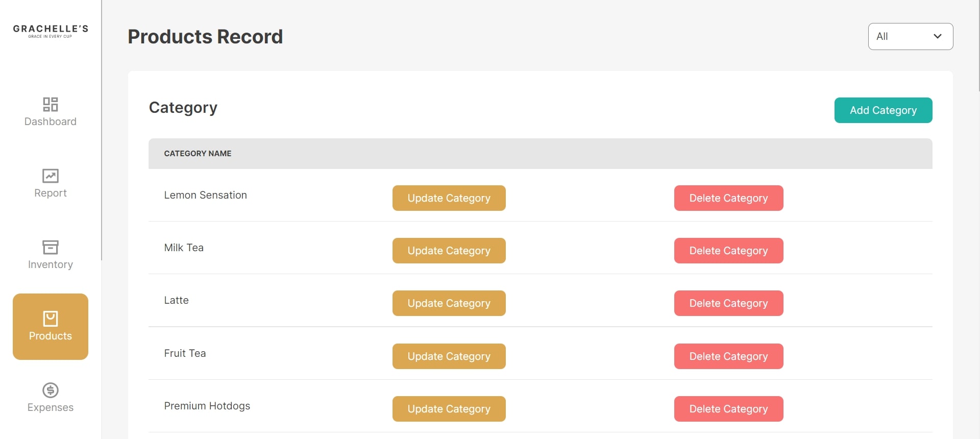Open the Inventory box icon
Viewport: 980px width, 439px height.
[x=51, y=248]
